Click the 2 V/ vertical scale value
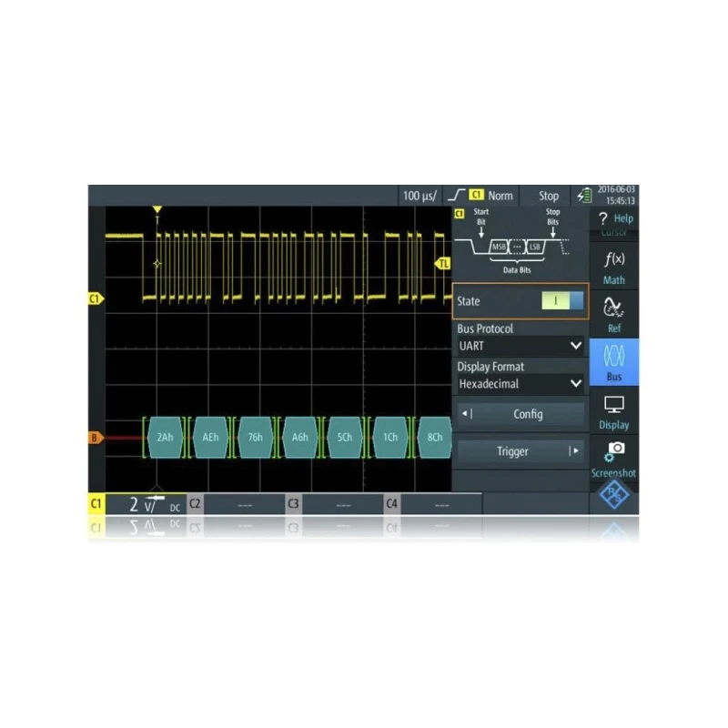 click(x=143, y=505)
